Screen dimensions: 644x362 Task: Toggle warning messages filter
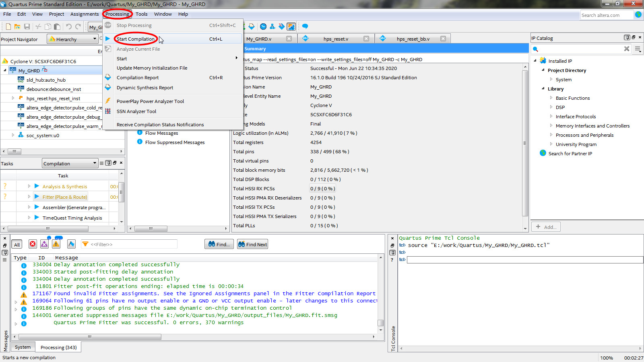[x=56, y=244]
